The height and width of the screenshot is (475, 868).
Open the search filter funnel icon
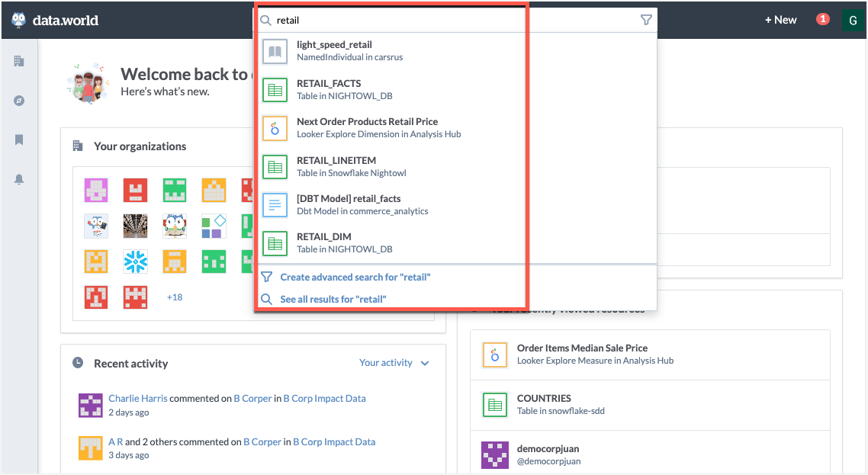tap(646, 20)
